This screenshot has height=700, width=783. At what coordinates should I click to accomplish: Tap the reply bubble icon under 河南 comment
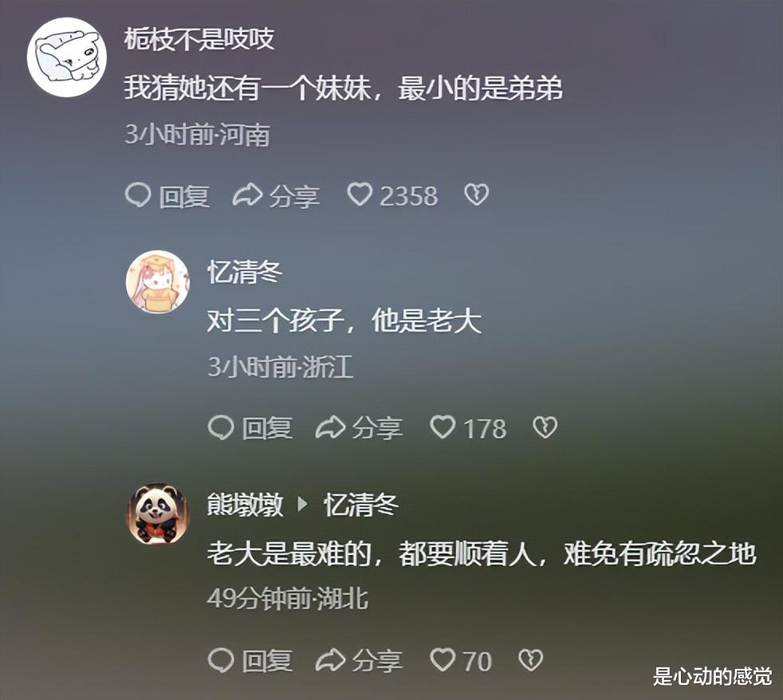point(138,195)
